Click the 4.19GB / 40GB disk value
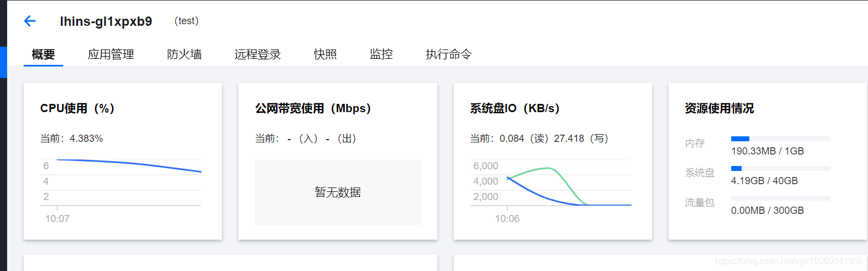 [x=764, y=181]
